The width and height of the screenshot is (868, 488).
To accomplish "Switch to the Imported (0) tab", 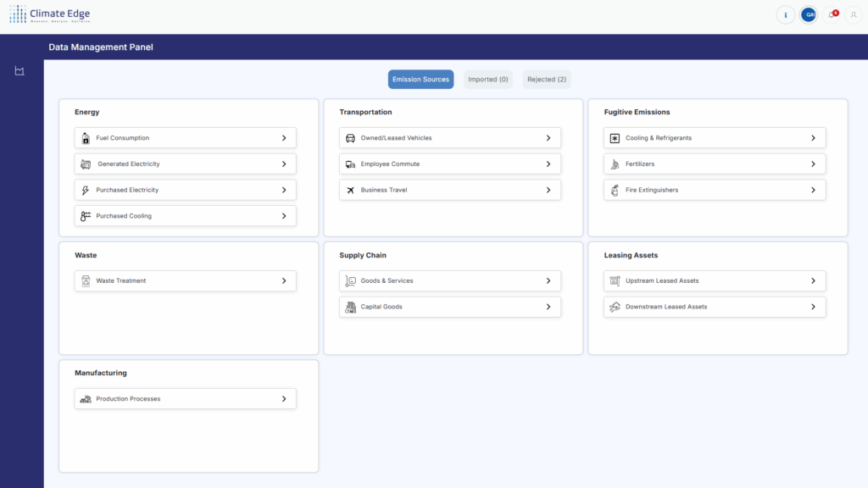I will tap(488, 80).
